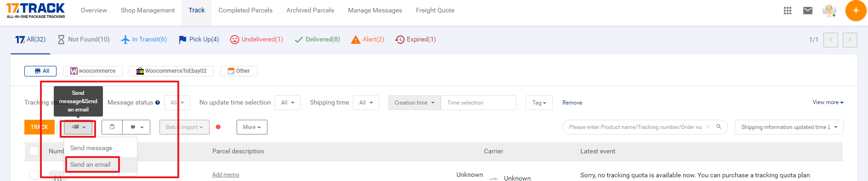Image resolution: width=868 pixels, height=181 pixels.
Task: Click the Add memo link
Action: (x=226, y=175)
